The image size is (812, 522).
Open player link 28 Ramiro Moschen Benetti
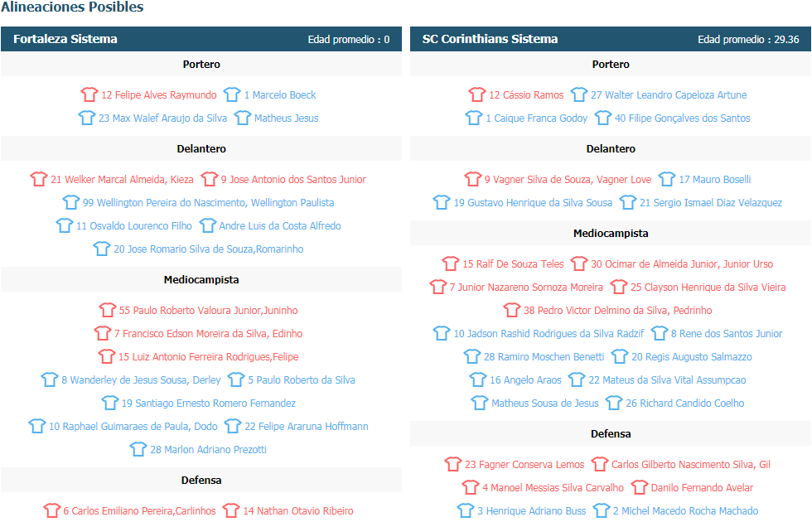pyautogui.click(x=544, y=357)
